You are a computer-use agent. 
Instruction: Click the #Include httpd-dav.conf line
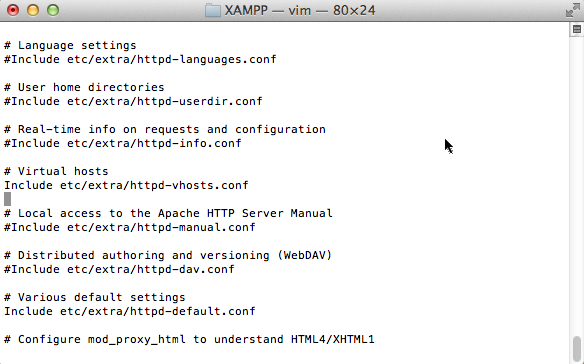(120, 269)
